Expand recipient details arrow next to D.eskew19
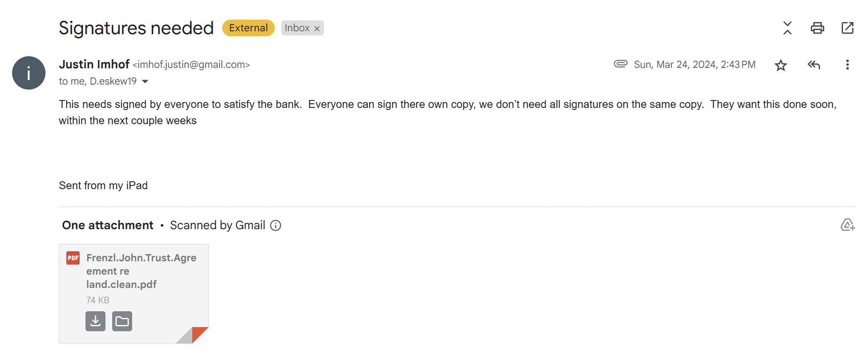 click(145, 81)
